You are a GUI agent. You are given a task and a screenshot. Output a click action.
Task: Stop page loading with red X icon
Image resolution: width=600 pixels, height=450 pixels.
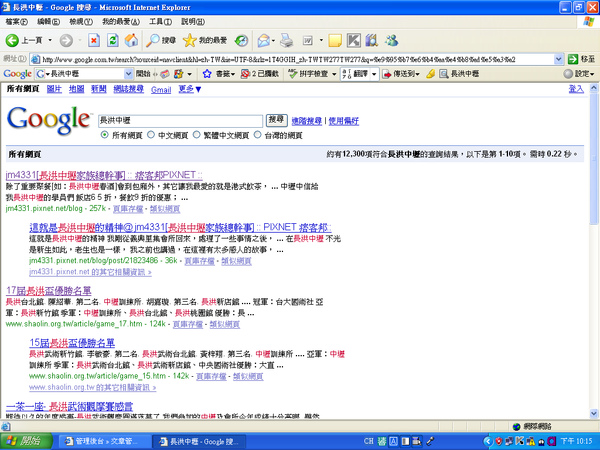pyautogui.click(x=94, y=40)
